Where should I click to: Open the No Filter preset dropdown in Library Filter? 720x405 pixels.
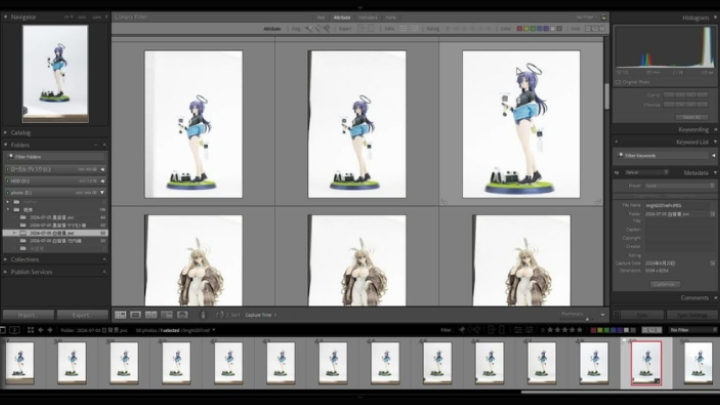click(x=586, y=17)
